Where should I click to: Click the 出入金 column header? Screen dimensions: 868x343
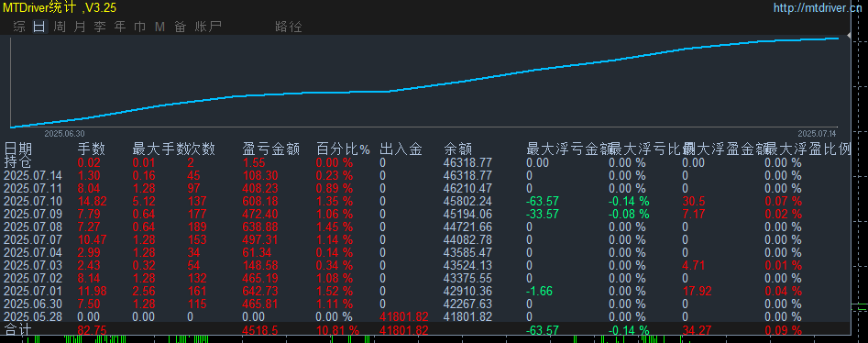401,149
